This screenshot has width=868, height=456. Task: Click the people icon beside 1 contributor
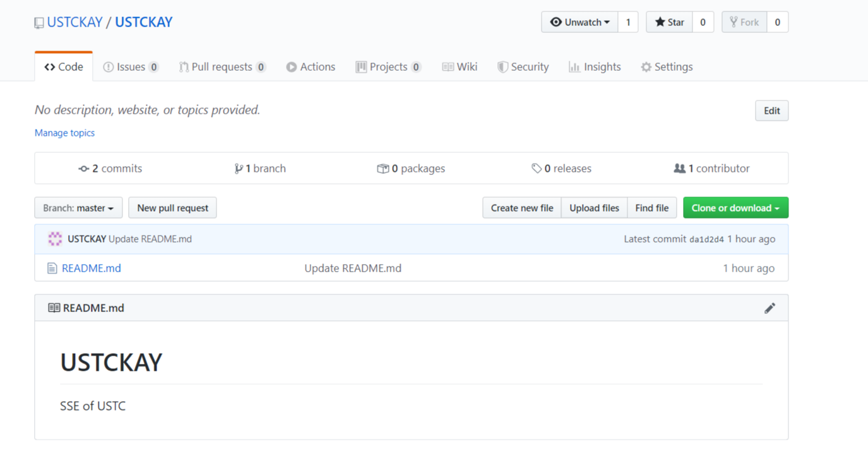679,169
